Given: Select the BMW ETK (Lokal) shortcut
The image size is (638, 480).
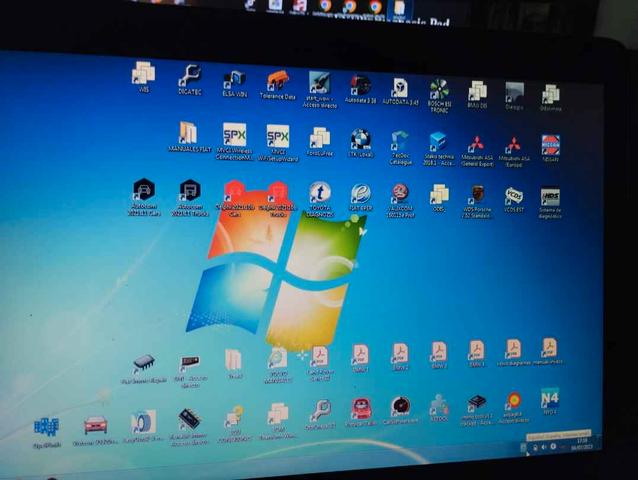Looking at the screenshot, I should click(360, 140).
